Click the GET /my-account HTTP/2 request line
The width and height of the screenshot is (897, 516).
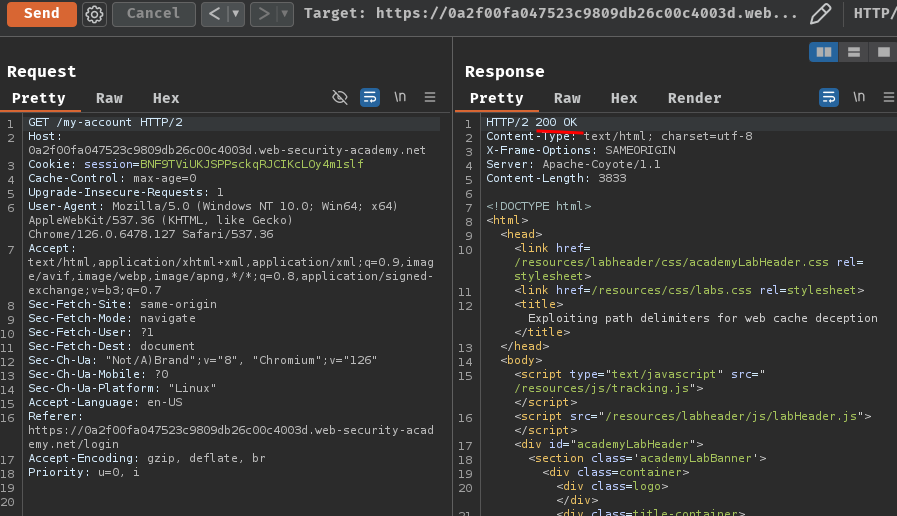(106, 122)
